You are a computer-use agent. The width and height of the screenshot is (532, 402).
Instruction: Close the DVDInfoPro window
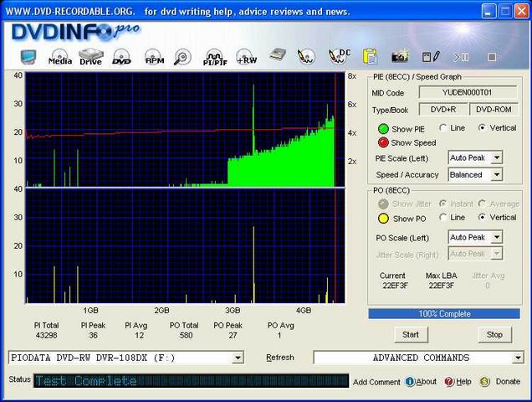click(521, 11)
